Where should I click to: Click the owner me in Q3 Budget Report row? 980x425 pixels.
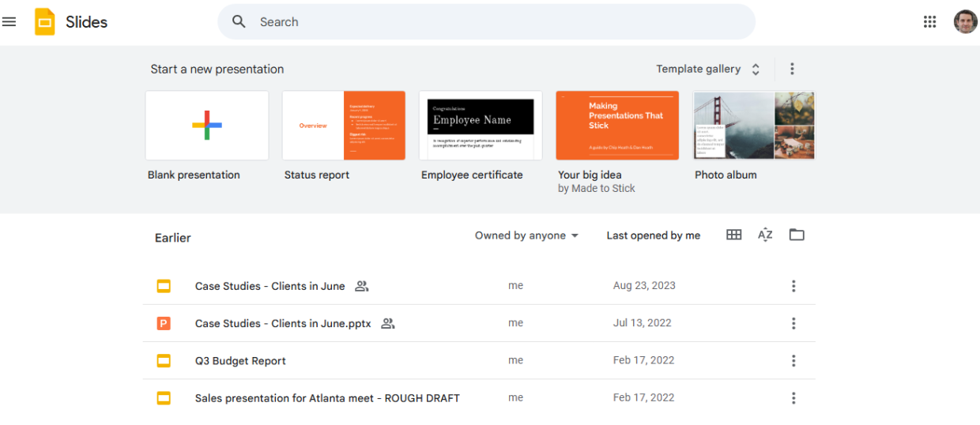tap(516, 361)
